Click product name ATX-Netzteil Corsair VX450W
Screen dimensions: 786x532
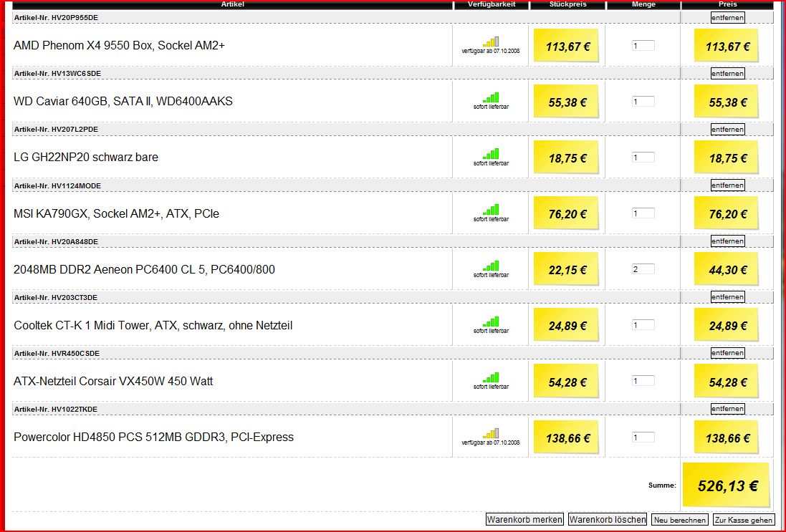coord(113,381)
